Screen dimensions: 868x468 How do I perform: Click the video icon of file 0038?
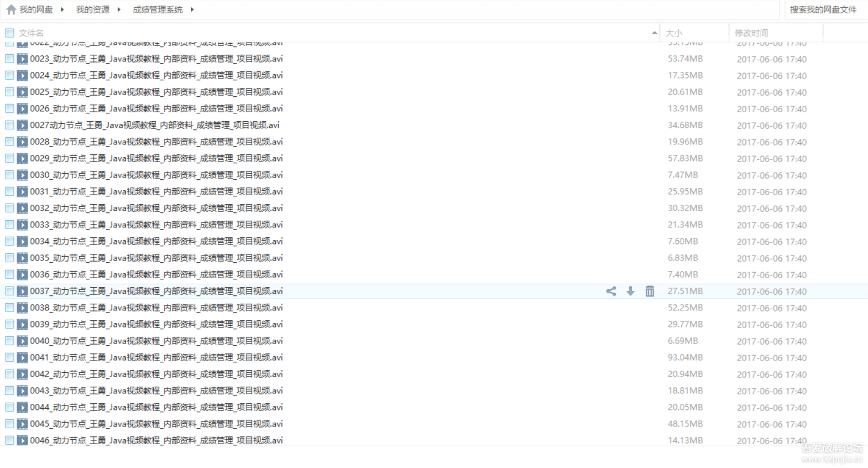coord(22,308)
